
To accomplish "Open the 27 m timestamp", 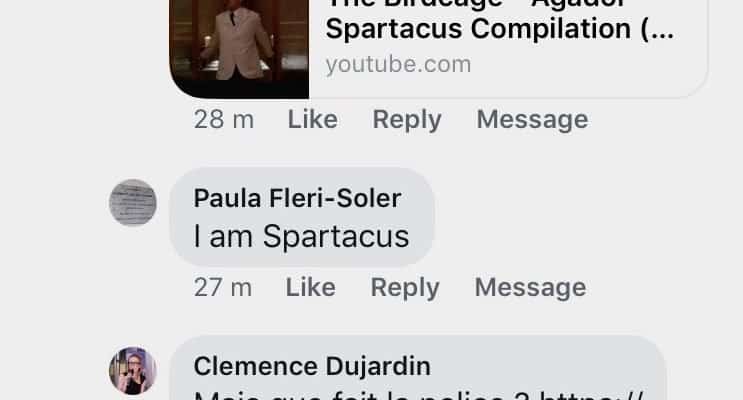I will click(223, 287).
